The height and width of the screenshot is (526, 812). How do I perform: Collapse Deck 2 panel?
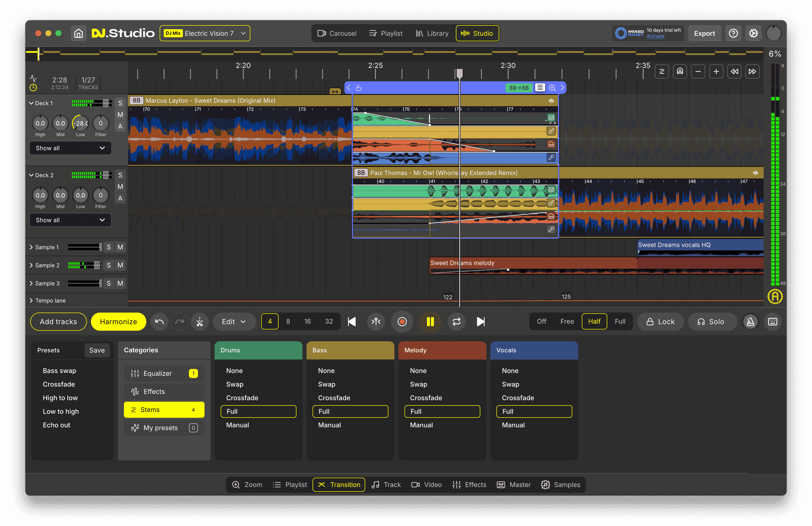[x=31, y=175]
